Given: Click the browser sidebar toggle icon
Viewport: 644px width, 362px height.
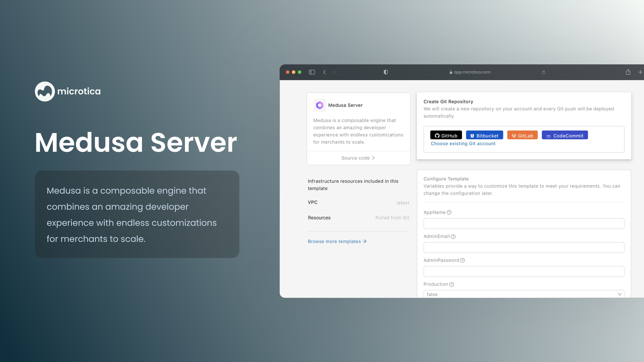Looking at the screenshot, I should [312, 72].
